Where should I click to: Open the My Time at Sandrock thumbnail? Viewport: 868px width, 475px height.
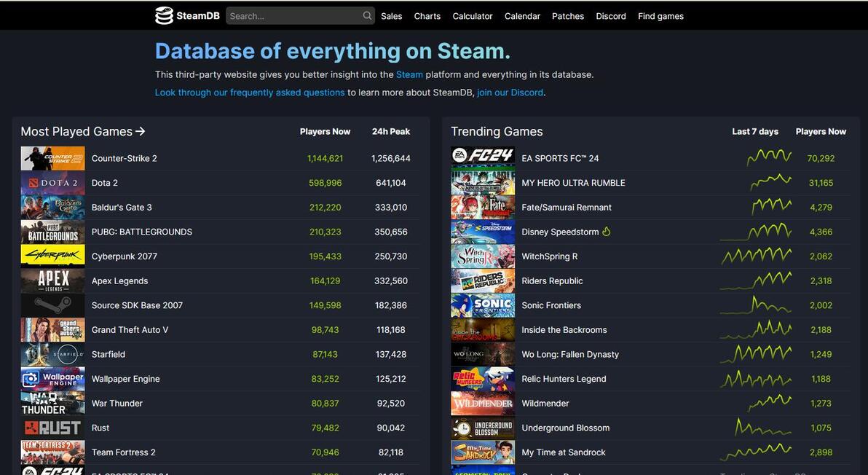pyautogui.click(x=483, y=452)
